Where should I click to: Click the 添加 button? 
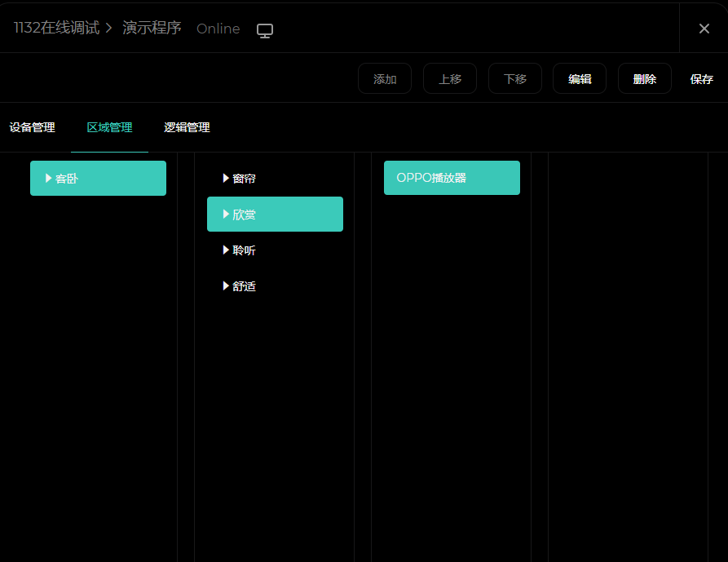pos(385,79)
